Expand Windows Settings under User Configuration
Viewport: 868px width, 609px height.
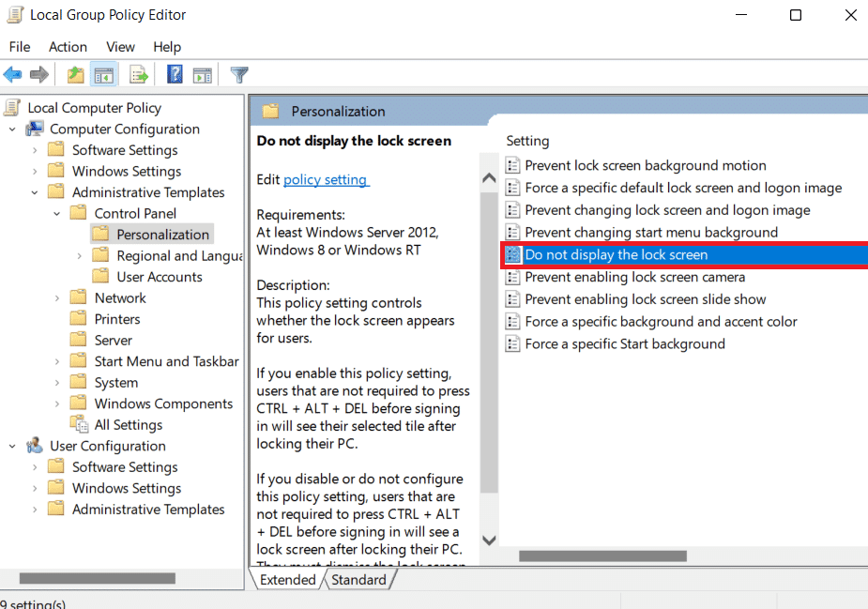pos(35,488)
